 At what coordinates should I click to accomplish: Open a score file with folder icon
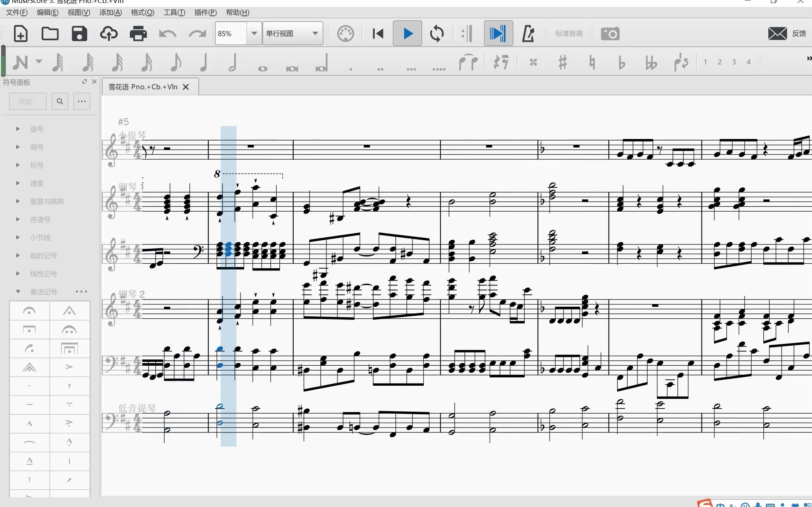tap(50, 34)
